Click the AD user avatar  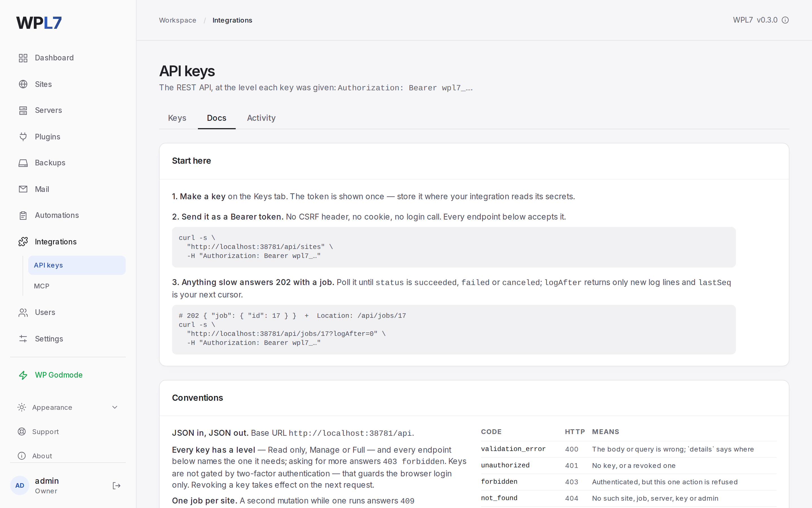[20, 485]
